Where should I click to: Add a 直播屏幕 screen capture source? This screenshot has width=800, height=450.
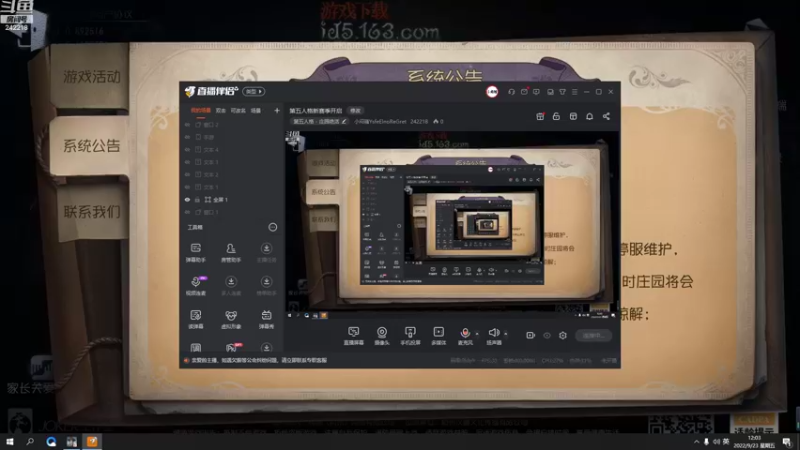point(353,336)
